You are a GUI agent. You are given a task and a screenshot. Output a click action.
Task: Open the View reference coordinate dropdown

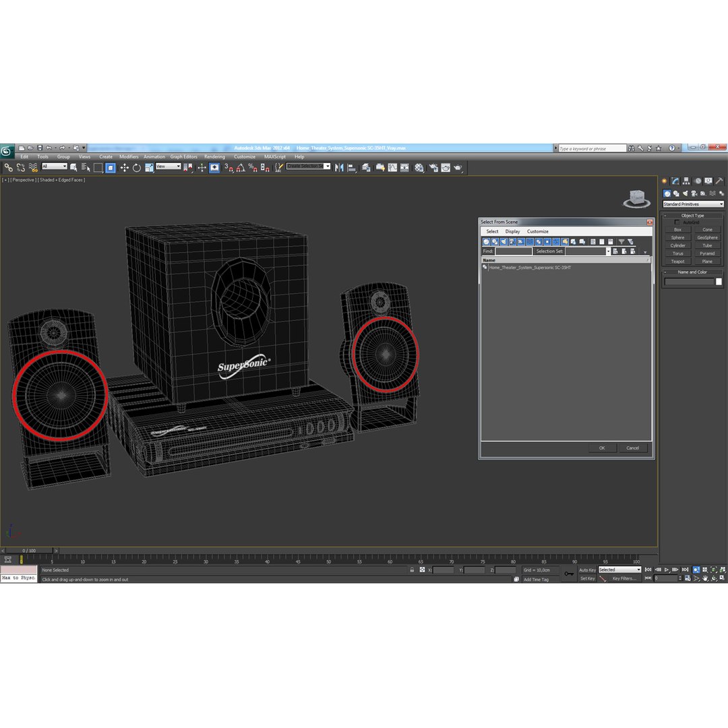pyautogui.click(x=168, y=166)
